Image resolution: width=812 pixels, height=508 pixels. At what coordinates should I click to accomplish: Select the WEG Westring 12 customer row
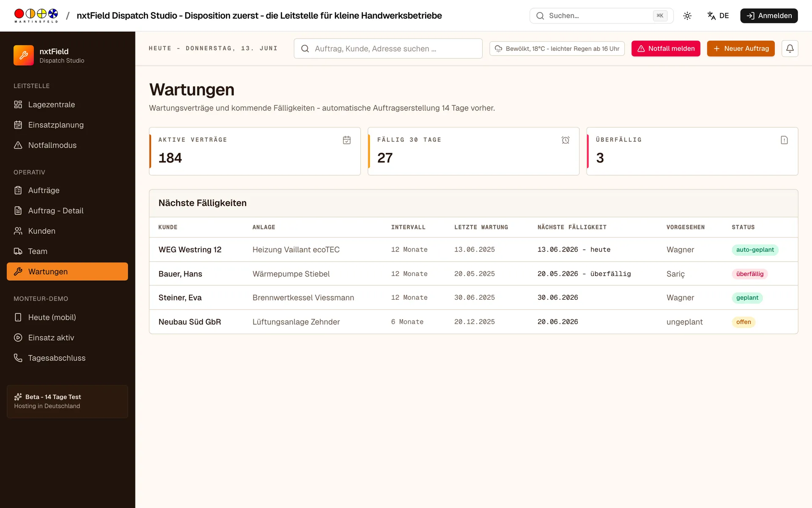coord(473,250)
